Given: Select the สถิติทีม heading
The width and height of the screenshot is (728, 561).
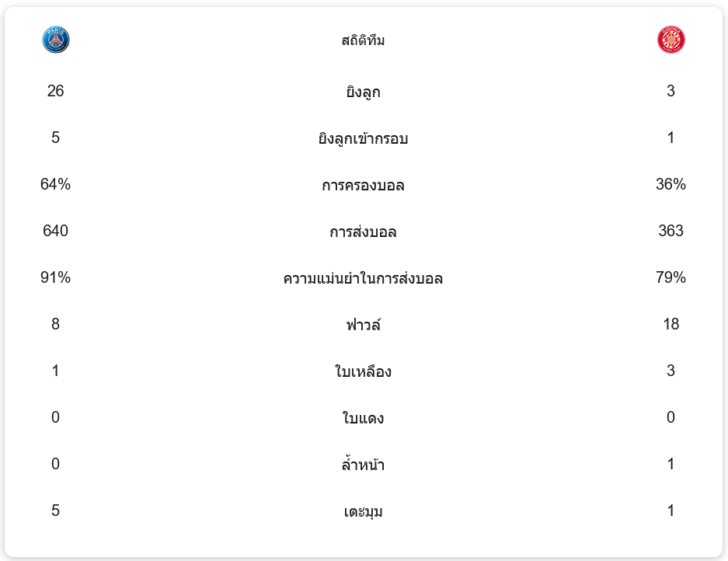Looking at the screenshot, I should (363, 40).
